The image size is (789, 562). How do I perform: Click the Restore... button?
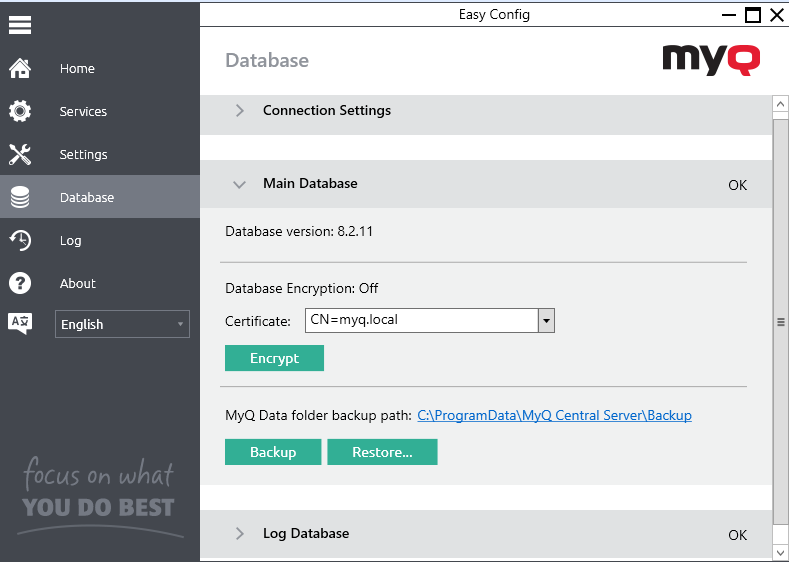pyautogui.click(x=382, y=453)
